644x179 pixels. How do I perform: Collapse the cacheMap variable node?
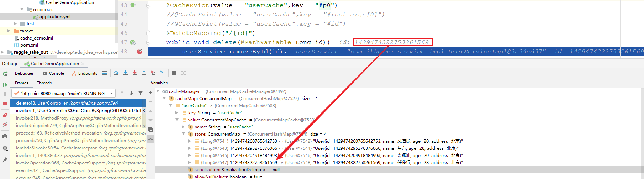(x=164, y=99)
